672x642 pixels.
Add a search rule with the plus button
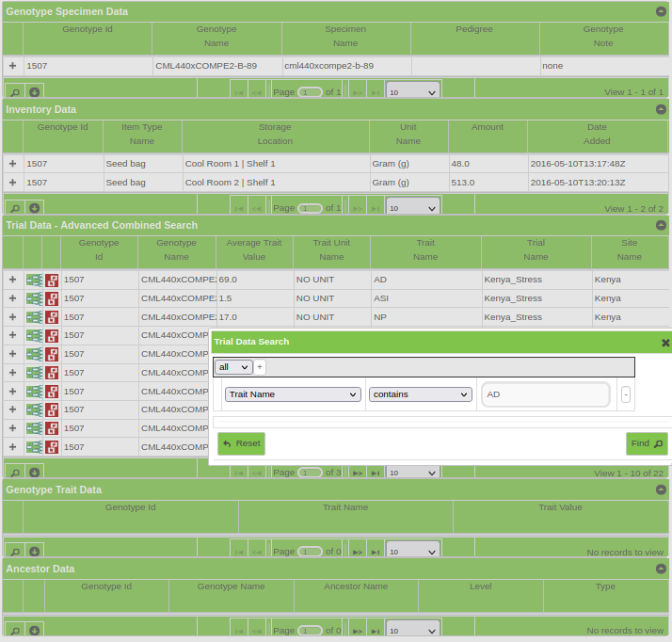[260, 367]
